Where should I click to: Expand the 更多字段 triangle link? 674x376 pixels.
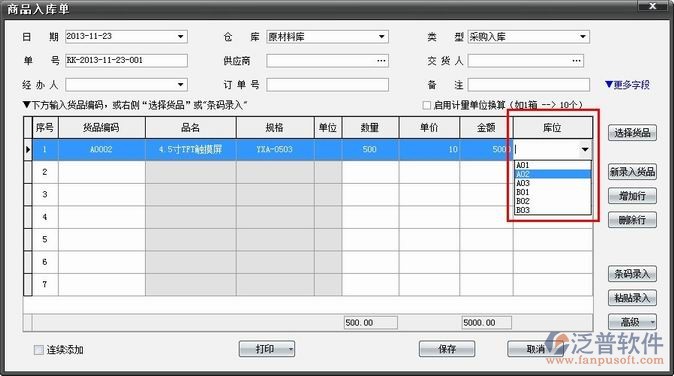[x=627, y=85]
